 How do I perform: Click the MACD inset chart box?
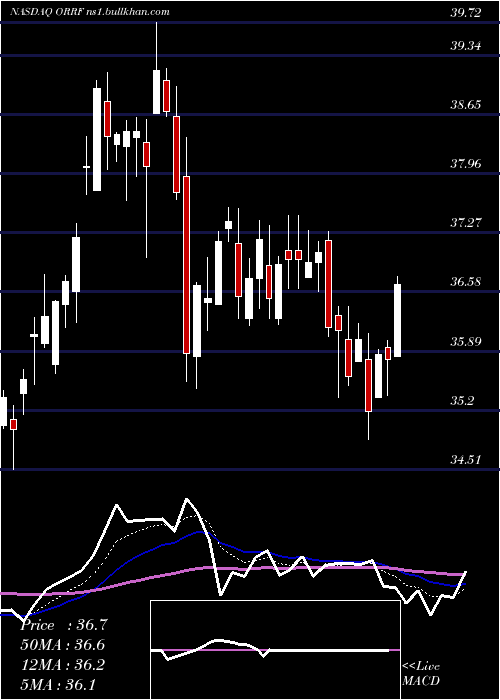(x=275, y=650)
